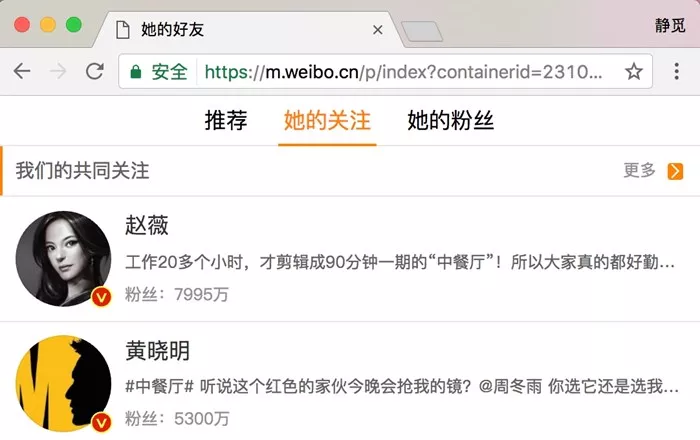The width and height of the screenshot is (700, 440).
Task: Switch to the 推荐 tab
Action: click(x=226, y=120)
